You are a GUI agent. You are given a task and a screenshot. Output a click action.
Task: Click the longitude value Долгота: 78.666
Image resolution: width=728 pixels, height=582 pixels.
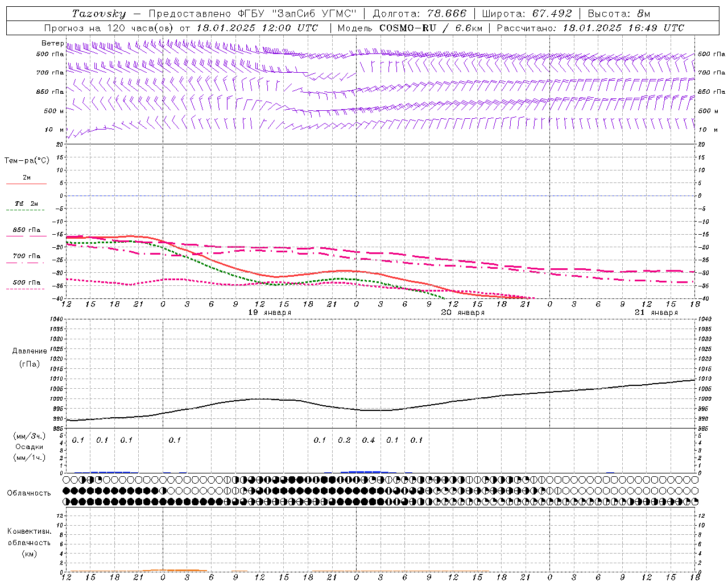(420, 14)
